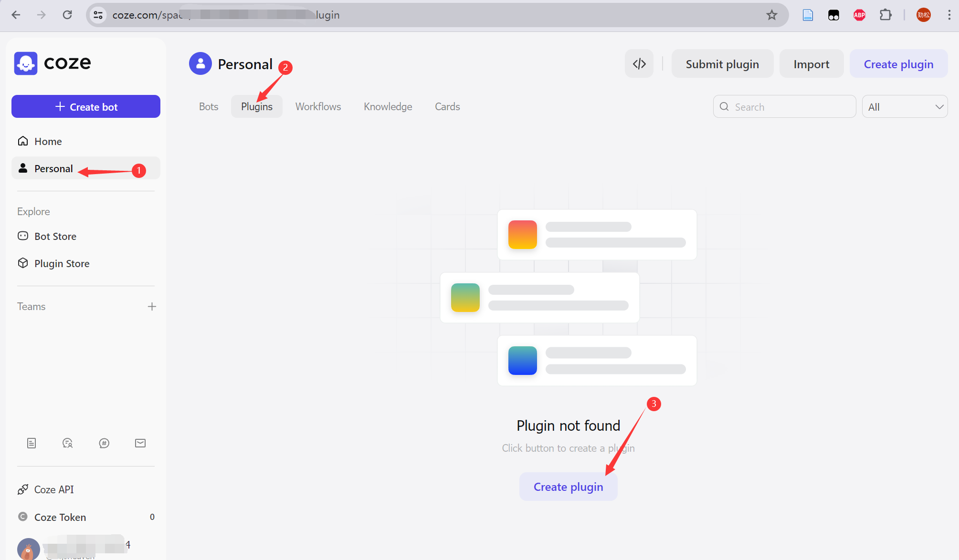Image resolution: width=959 pixels, height=560 pixels.
Task: Open the Cards tab
Action: 447,106
